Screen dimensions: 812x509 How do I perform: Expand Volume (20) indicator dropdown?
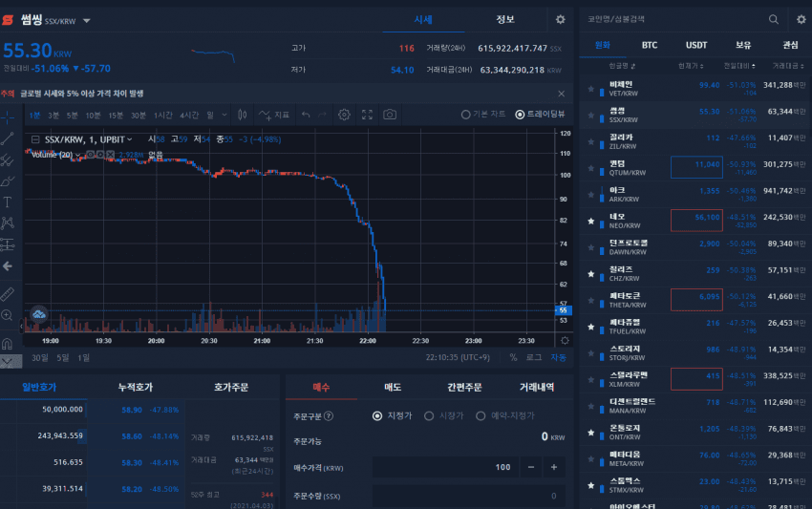tap(77, 155)
